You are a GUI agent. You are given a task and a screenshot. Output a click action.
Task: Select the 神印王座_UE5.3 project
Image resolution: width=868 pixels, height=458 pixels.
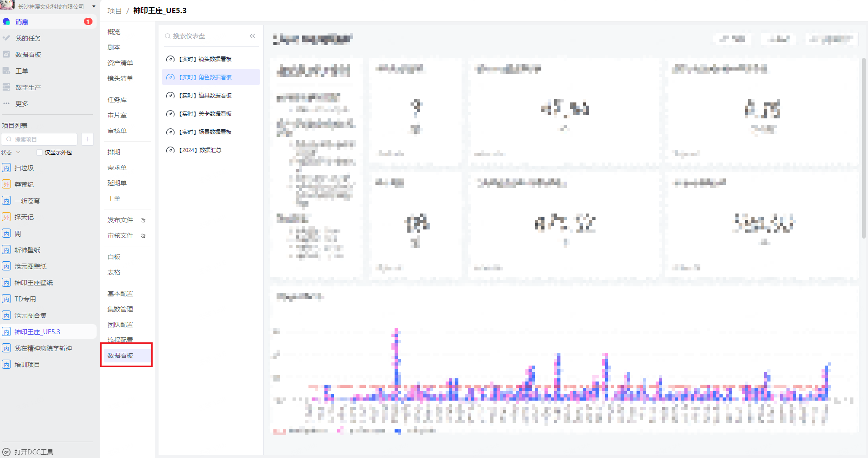[48, 332]
